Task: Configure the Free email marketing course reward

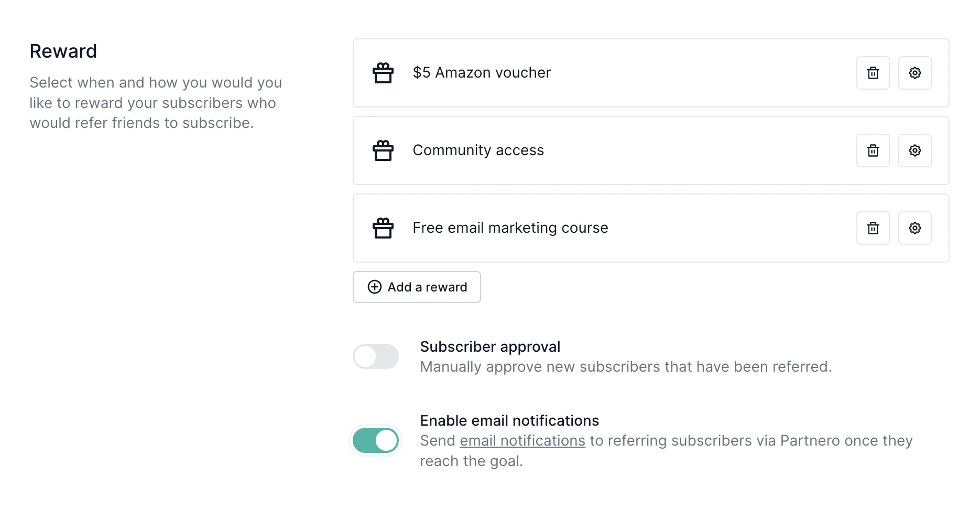Action: (914, 228)
